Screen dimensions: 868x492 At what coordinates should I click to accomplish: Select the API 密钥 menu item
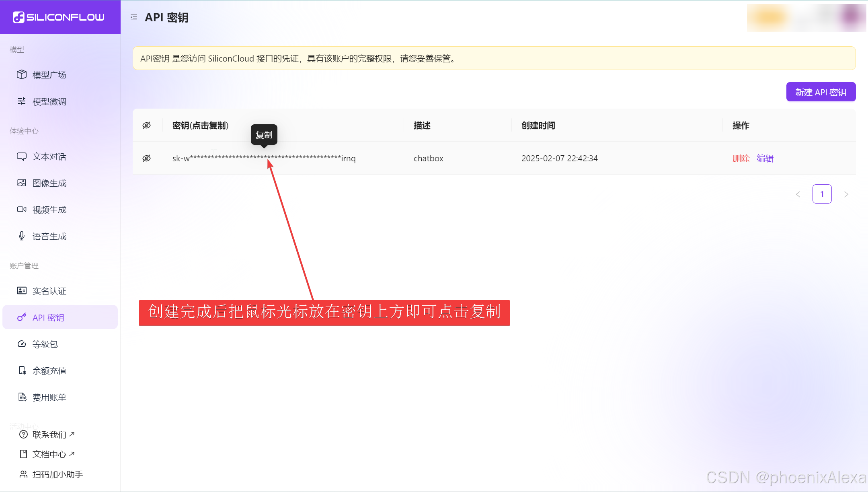pyautogui.click(x=48, y=317)
